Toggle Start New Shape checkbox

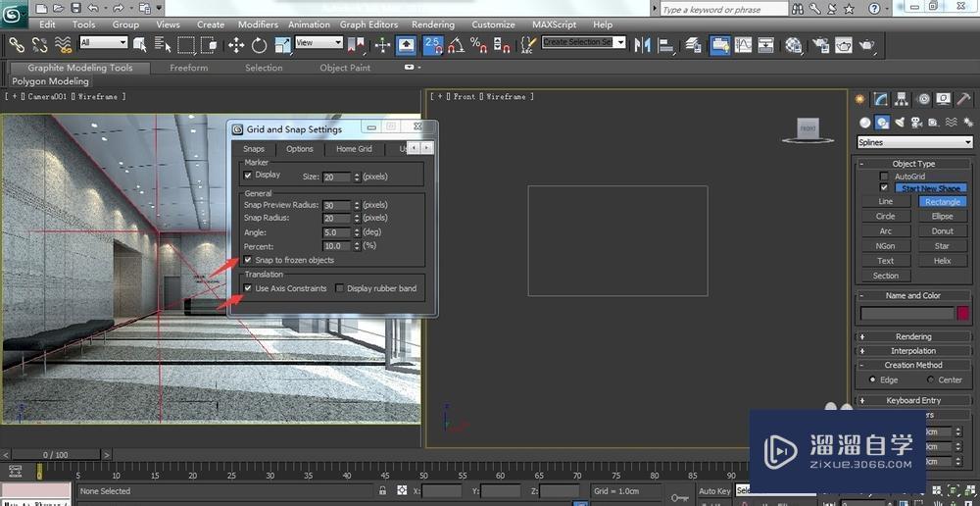(x=884, y=187)
